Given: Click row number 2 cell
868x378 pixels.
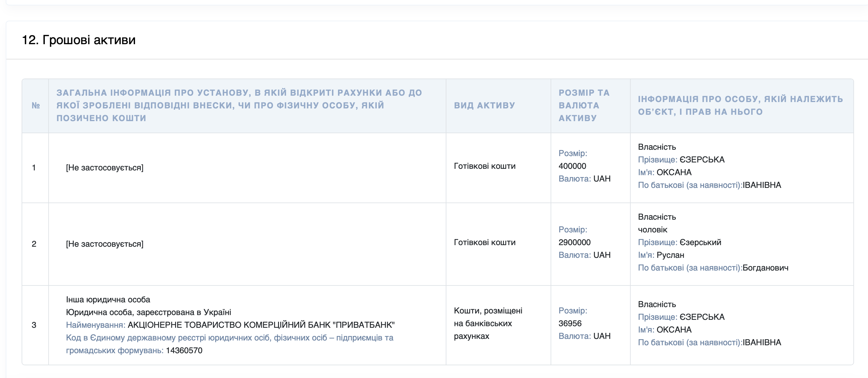Looking at the screenshot, I should click(34, 244).
